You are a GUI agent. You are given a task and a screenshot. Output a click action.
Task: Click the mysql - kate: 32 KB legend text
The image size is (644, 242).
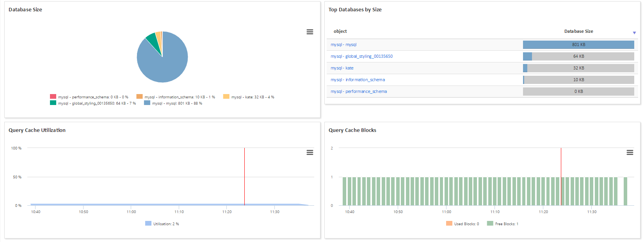tap(253, 97)
